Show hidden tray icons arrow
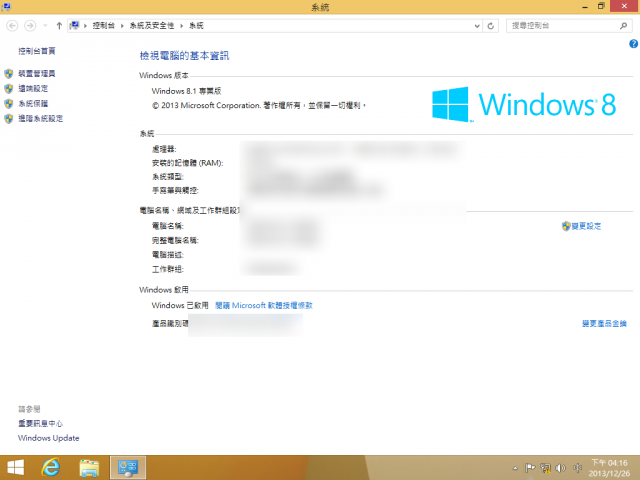The width and height of the screenshot is (640, 480). pos(515,468)
